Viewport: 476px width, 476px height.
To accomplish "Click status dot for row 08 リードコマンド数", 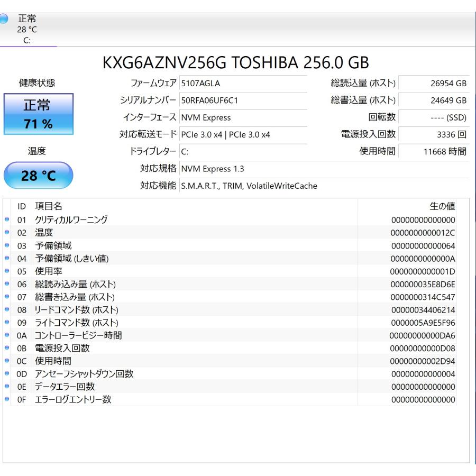I will pos(7,309).
